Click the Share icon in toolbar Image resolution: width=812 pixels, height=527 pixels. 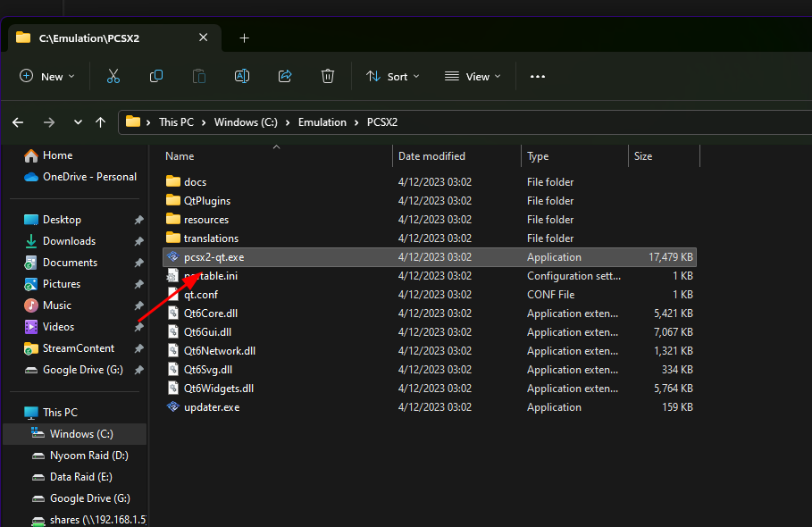click(285, 77)
